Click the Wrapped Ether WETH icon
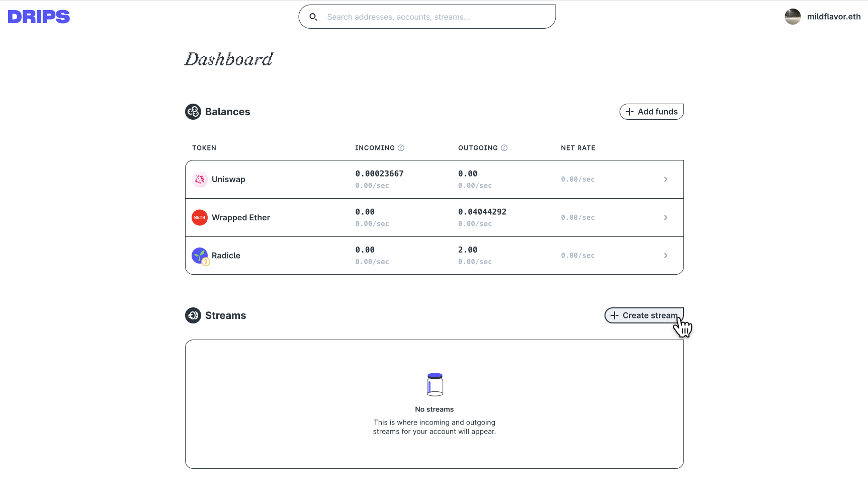868x496 pixels. point(200,218)
